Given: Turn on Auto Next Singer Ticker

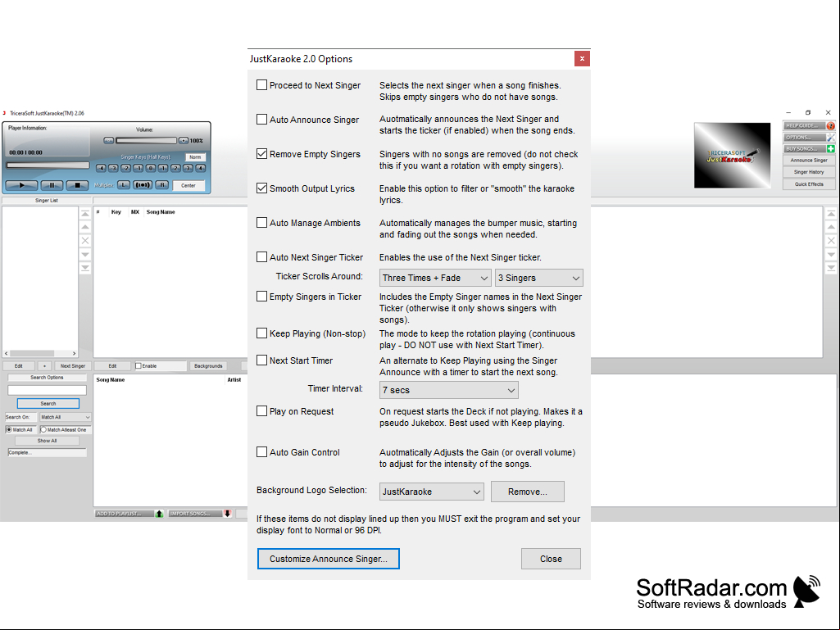Looking at the screenshot, I should [262, 256].
